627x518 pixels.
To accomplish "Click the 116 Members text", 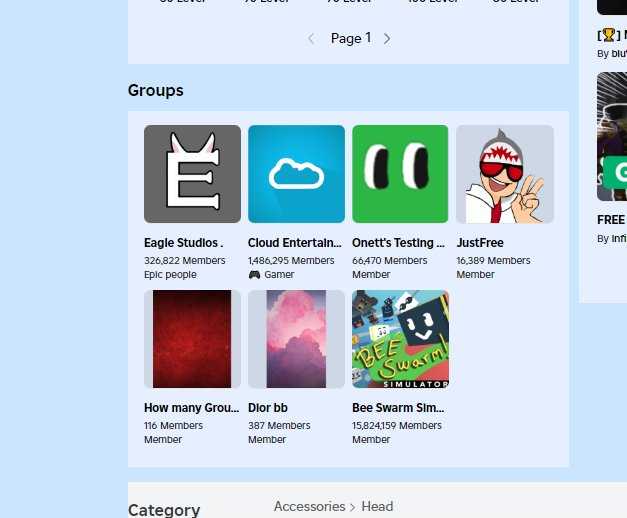I will tap(173, 426).
